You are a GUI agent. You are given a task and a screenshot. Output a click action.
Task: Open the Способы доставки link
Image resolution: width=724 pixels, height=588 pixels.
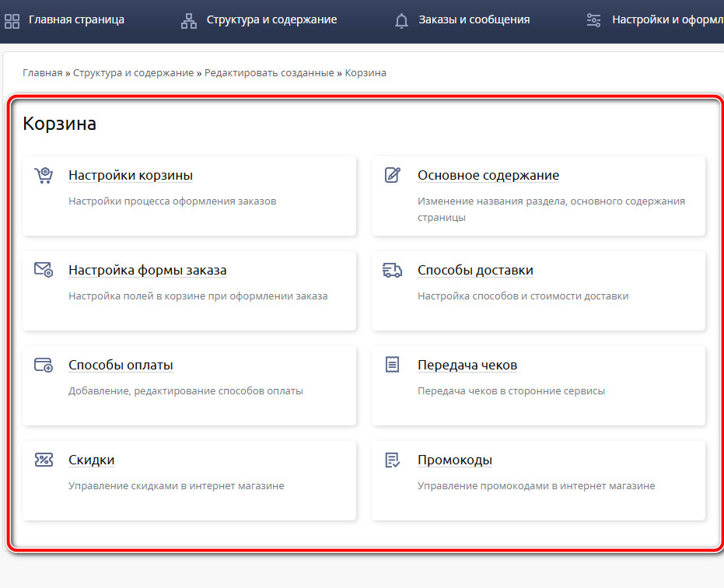click(x=475, y=271)
